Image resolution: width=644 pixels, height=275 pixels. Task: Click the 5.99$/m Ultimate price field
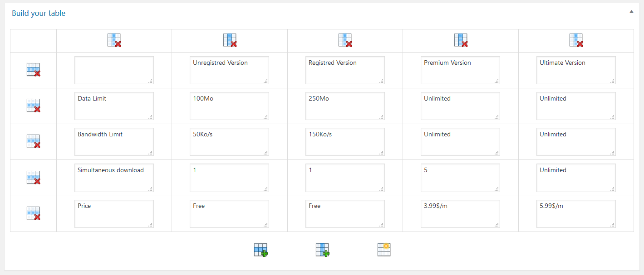[x=576, y=214]
